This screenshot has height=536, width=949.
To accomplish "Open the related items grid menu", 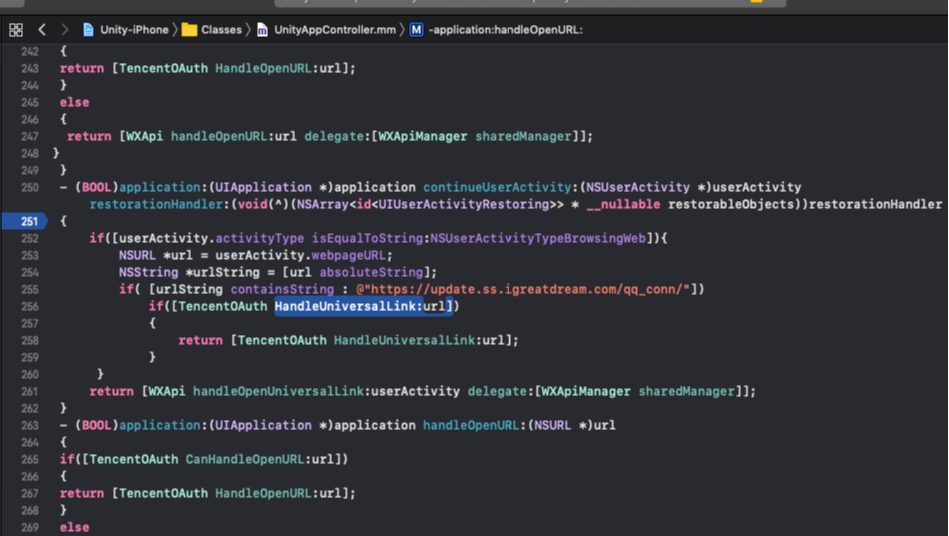I will point(16,30).
